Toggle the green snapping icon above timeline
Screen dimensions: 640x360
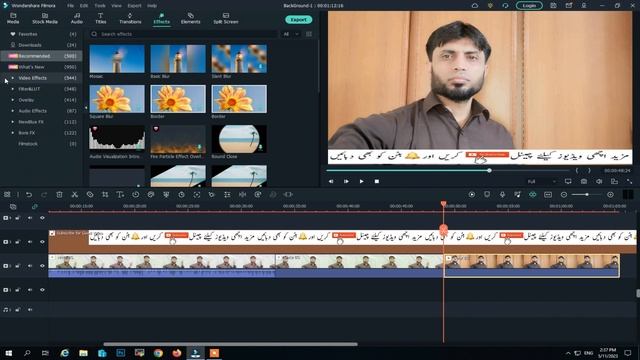click(x=533, y=195)
